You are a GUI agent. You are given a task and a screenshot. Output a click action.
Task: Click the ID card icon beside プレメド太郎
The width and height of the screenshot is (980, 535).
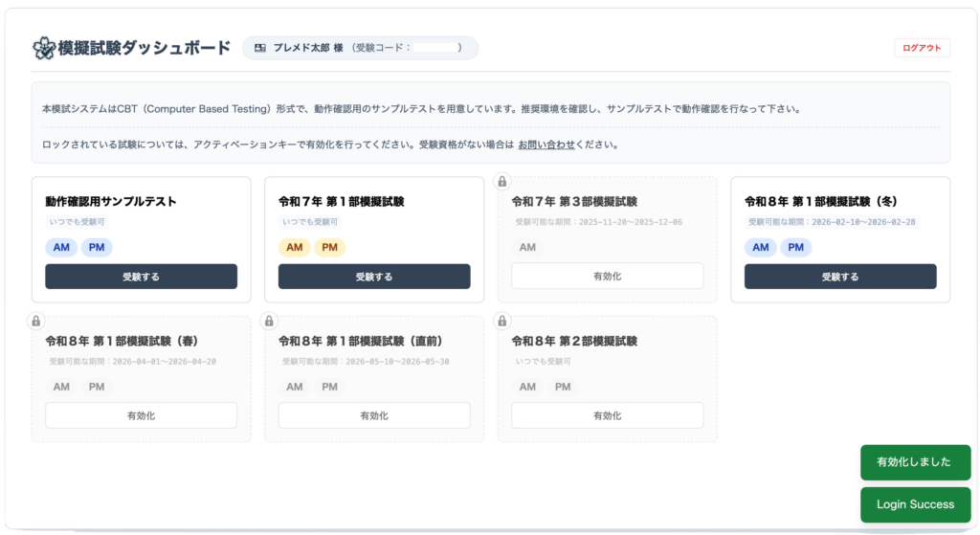click(260, 48)
